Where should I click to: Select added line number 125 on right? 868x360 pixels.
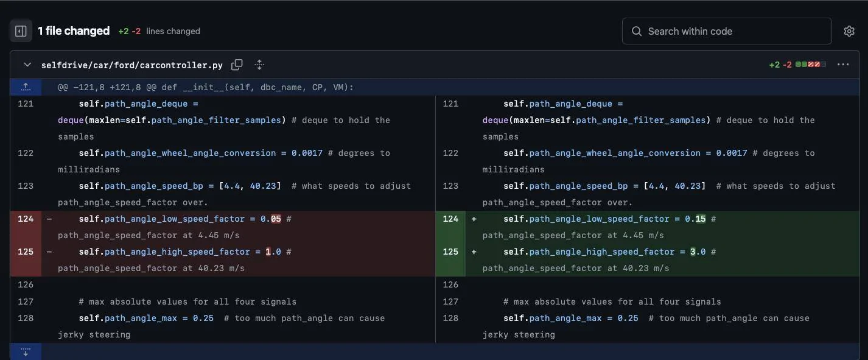(x=450, y=252)
